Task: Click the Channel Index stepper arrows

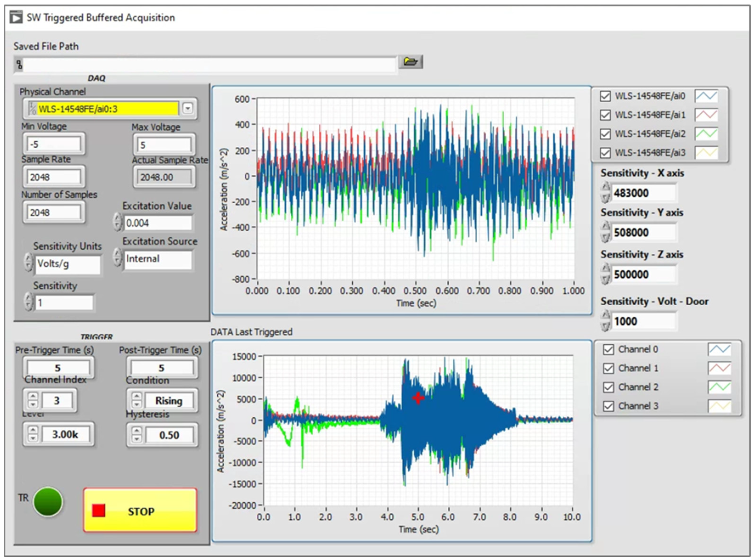Action: 33,400
